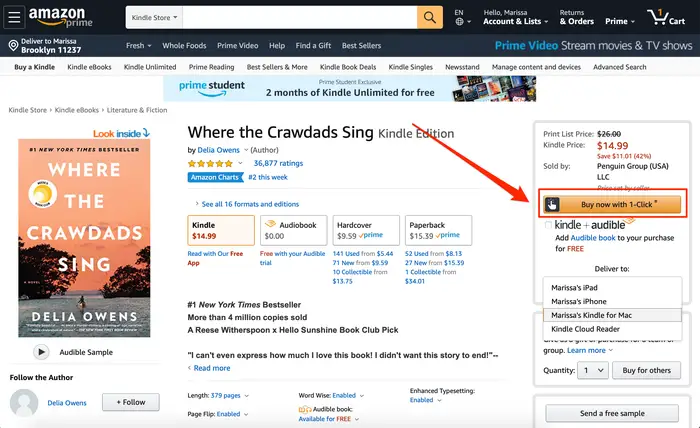Image resolution: width=700 pixels, height=428 pixels.
Task: Click the Amazon Prime logo
Action: 61,17
